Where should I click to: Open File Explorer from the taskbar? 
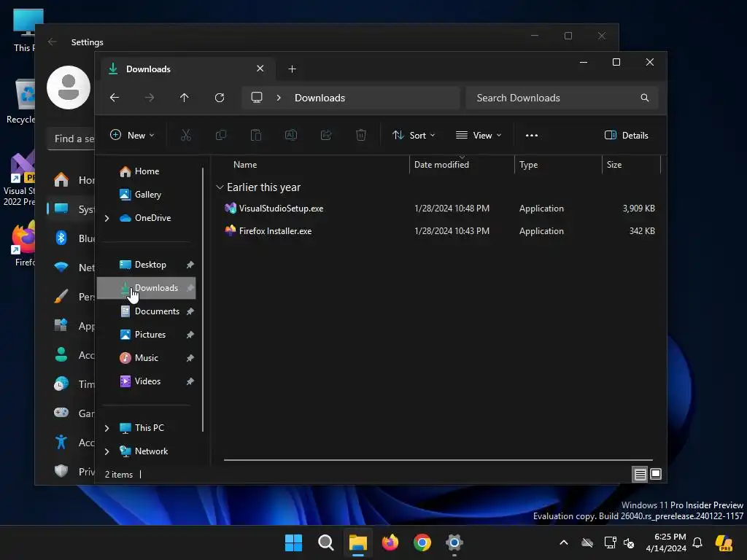357,542
